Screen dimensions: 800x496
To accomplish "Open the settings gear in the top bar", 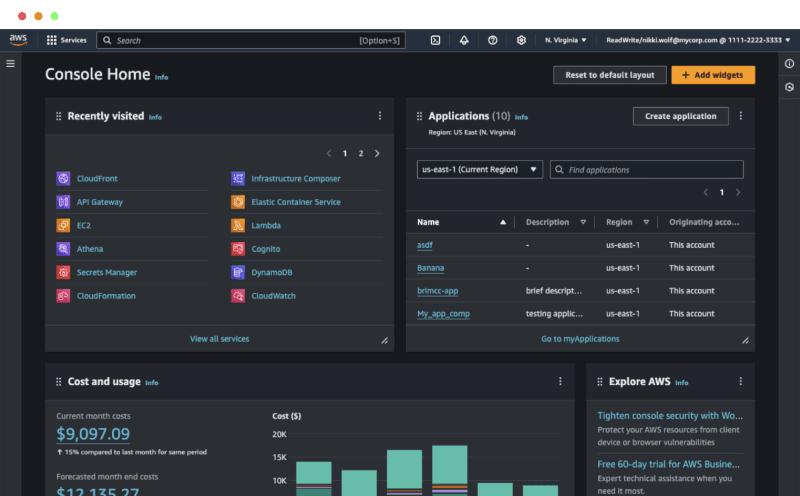I will (x=521, y=40).
